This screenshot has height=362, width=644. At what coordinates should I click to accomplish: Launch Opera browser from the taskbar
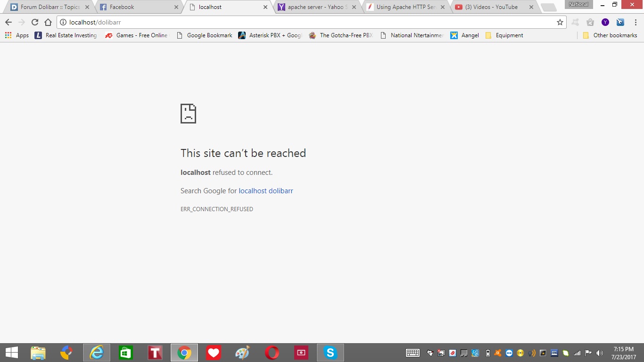point(272,353)
